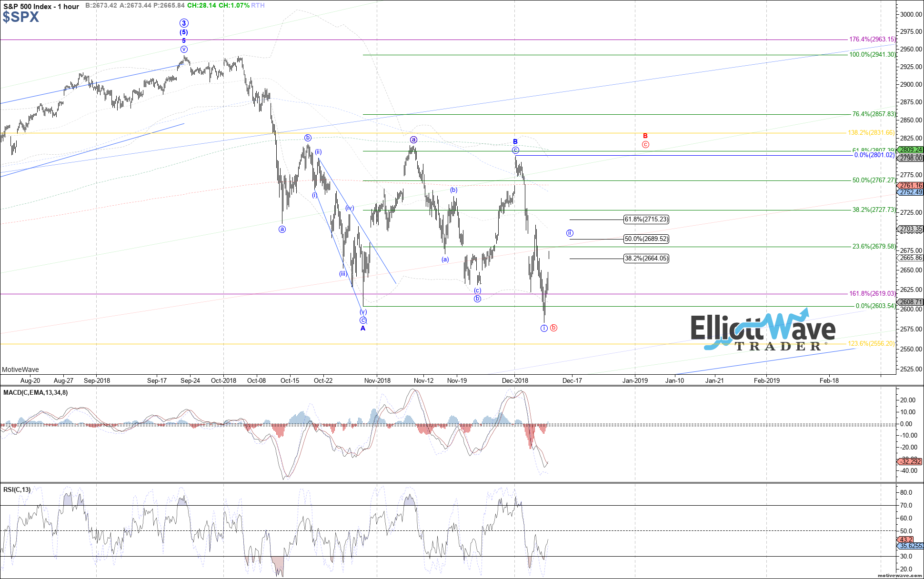
Task: Click the 23.6%(2679.58) retracement label
Action: click(x=874, y=247)
